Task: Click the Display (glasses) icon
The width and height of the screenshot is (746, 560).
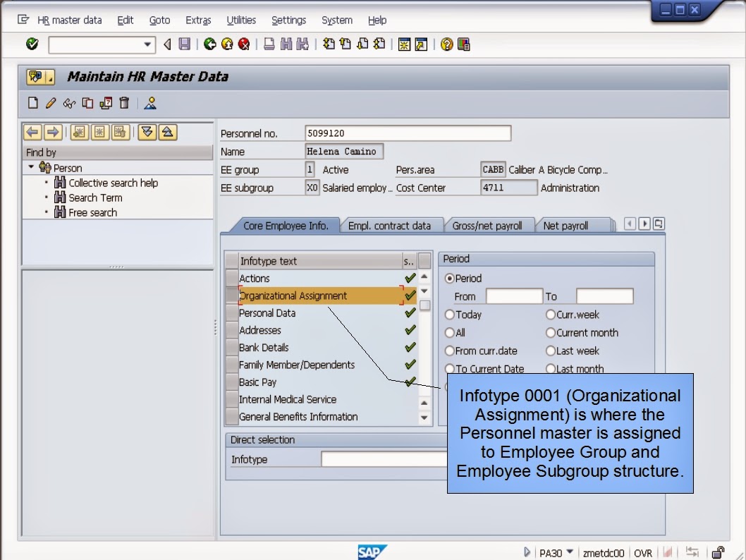Action: coord(67,103)
